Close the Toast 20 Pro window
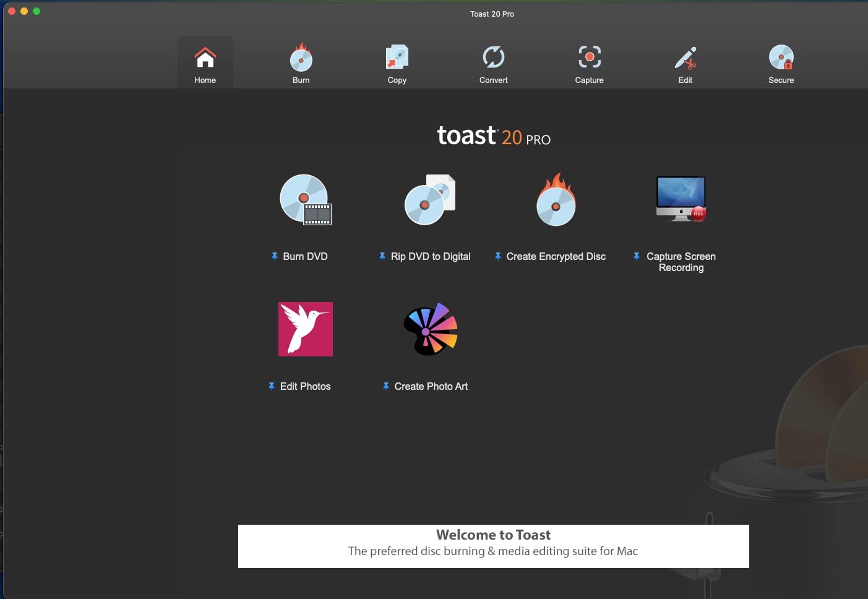This screenshot has width=868, height=599. coord(12,11)
